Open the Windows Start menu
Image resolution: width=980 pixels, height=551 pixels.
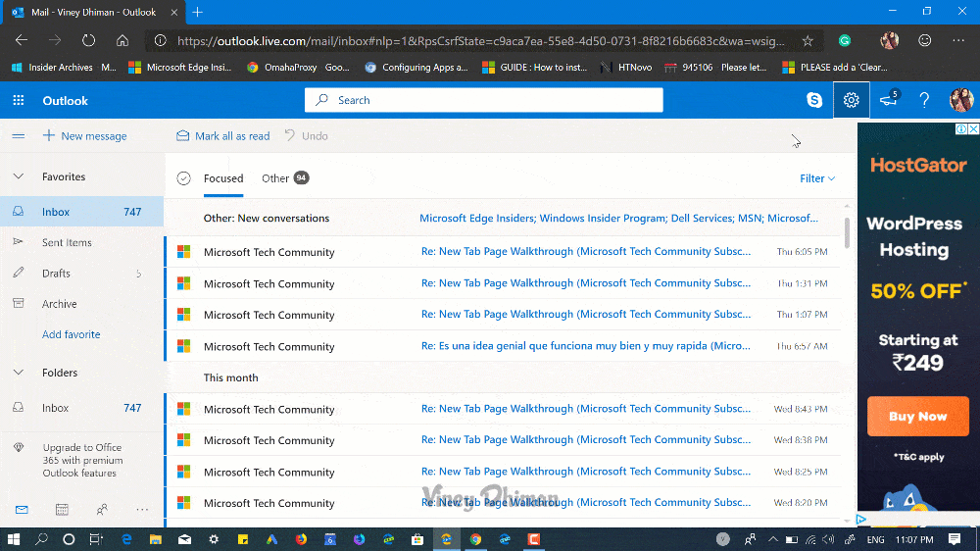click(13, 539)
